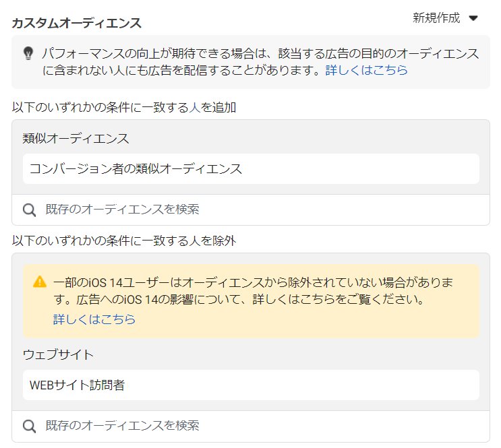Open 詳しくはこちら link in the iOS 14 warning

(x=94, y=319)
